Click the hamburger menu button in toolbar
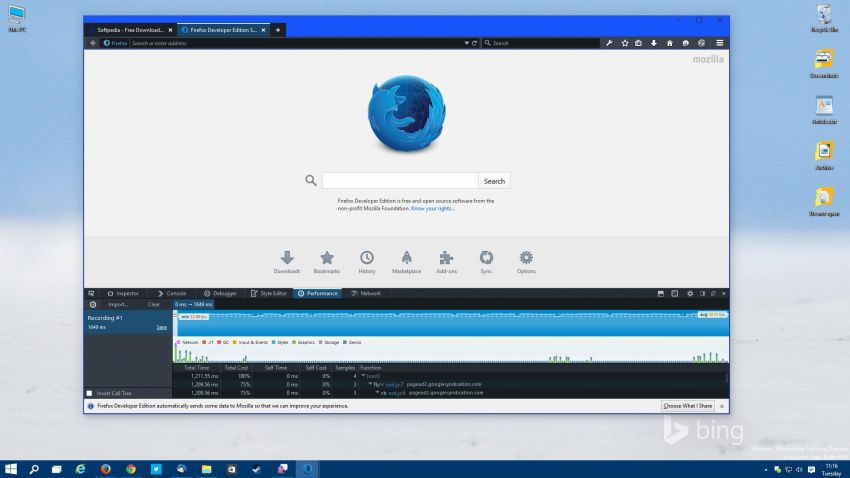 (719, 43)
